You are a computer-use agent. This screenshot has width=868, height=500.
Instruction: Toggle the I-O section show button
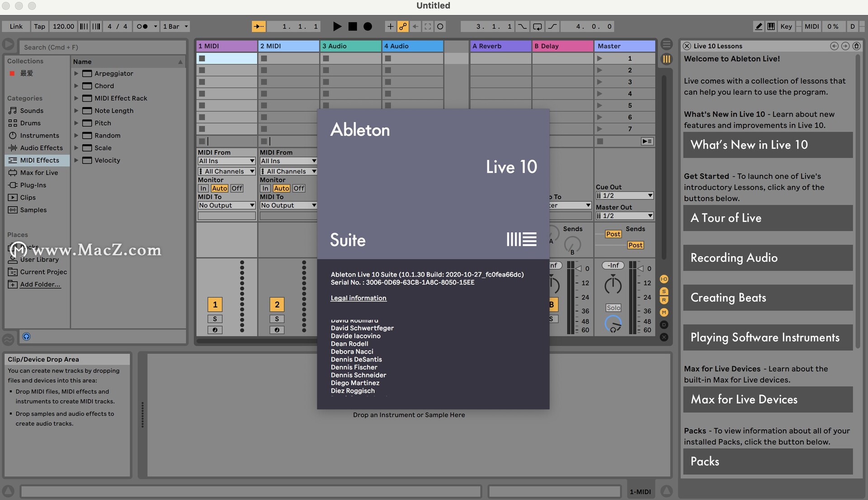(x=664, y=279)
